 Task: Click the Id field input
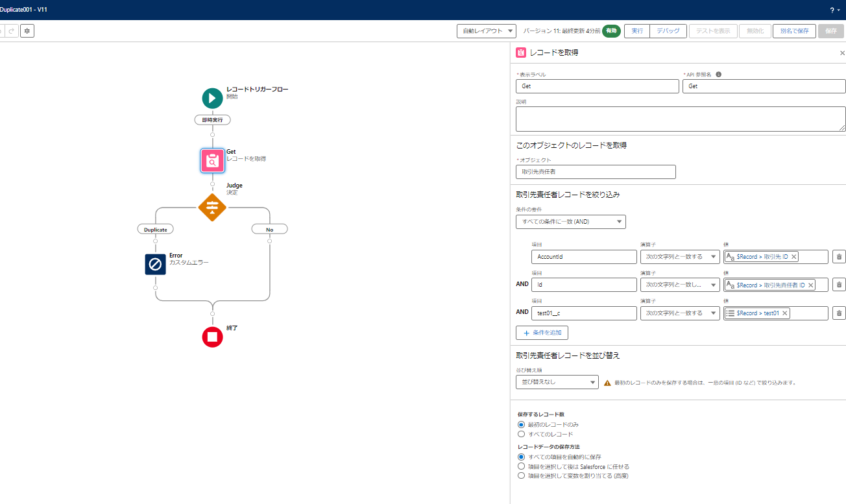coord(584,285)
